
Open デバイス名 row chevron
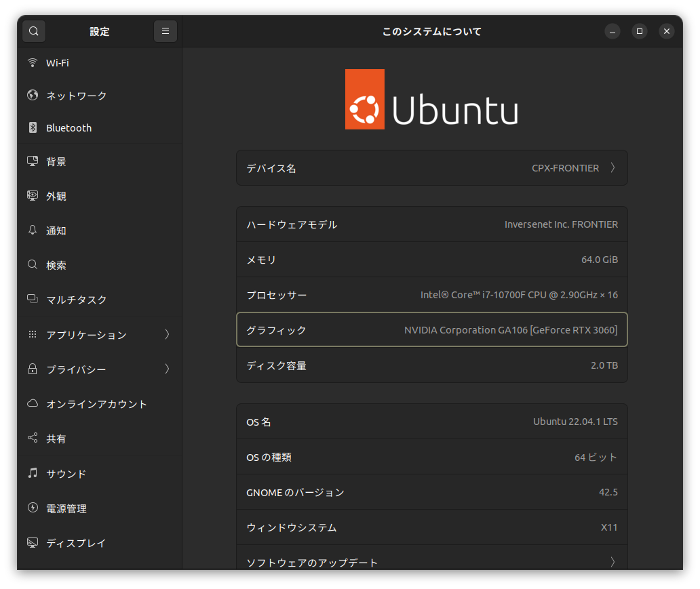pos(613,168)
